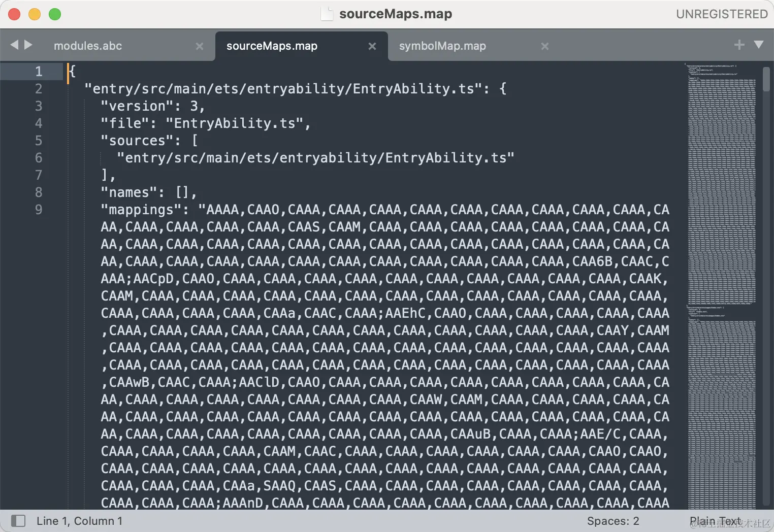The width and height of the screenshot is (774, 532).
Task: Open the symbolMap.map tab
Action: [442, 46]
